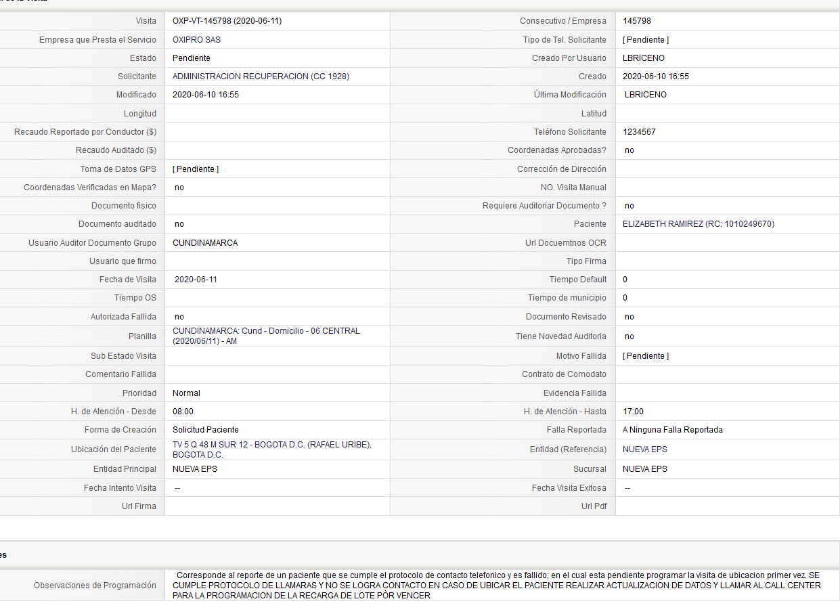Click the Forma de Creación value Solicitud Paciente
This screenshot has height=616, width=840.
point(206,430)
